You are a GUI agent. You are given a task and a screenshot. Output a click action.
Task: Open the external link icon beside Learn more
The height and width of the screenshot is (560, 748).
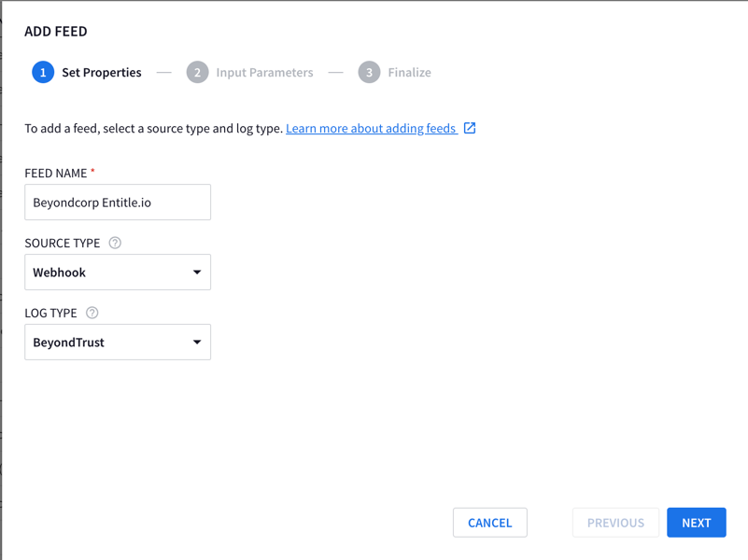470,128
